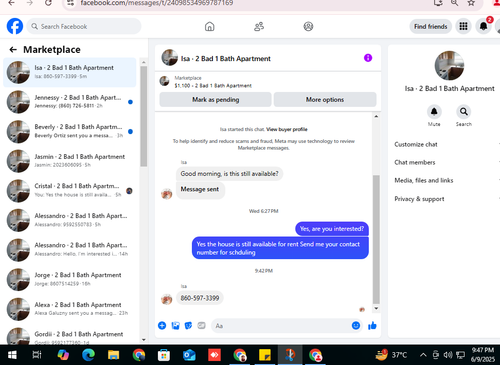
Task: Open the clock and date in taskbar
Action: point(483,355)
